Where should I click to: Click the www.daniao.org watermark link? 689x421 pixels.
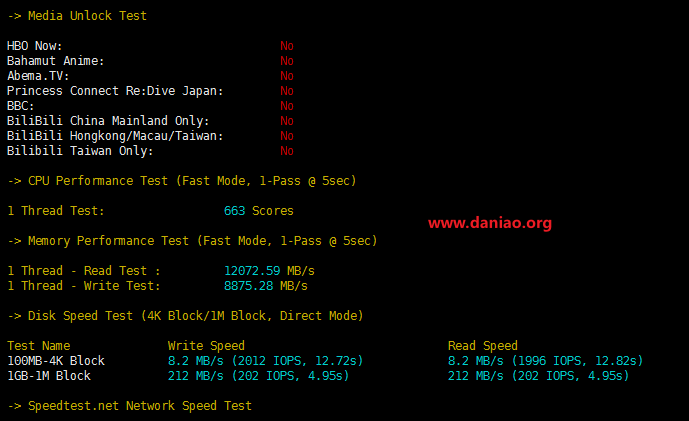tap(489, 223)
